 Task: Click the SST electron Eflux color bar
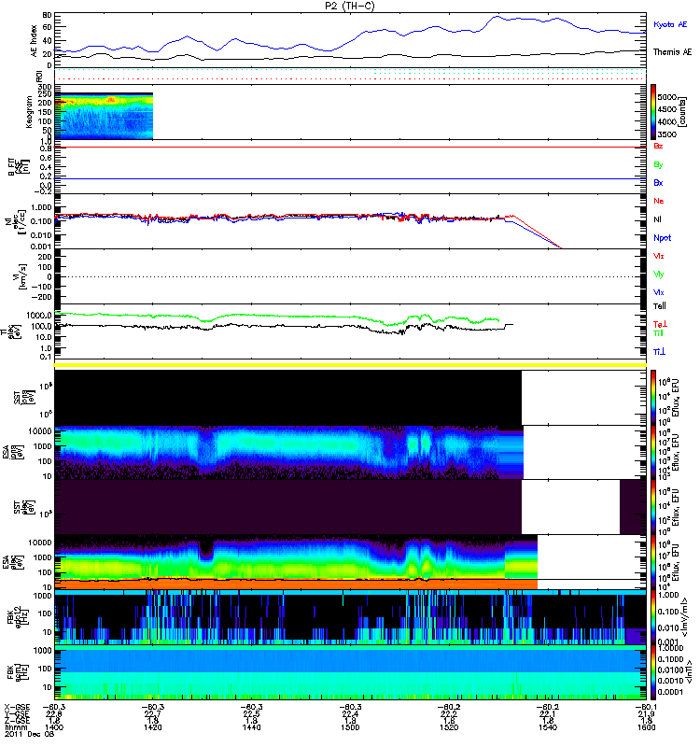653,507
